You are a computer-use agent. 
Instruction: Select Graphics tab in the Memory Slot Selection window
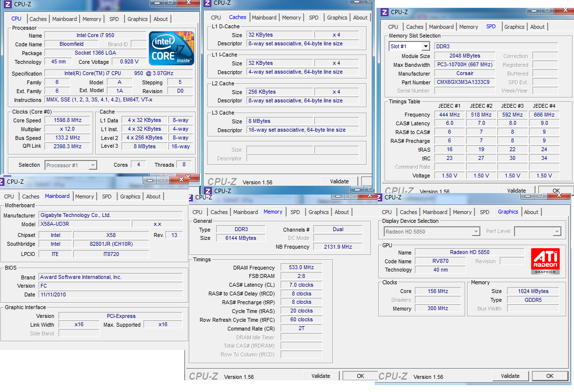tap(514, 27)
